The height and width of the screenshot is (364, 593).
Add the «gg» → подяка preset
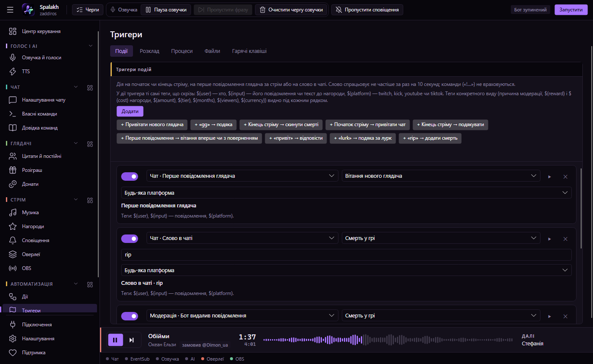(213, 125)
